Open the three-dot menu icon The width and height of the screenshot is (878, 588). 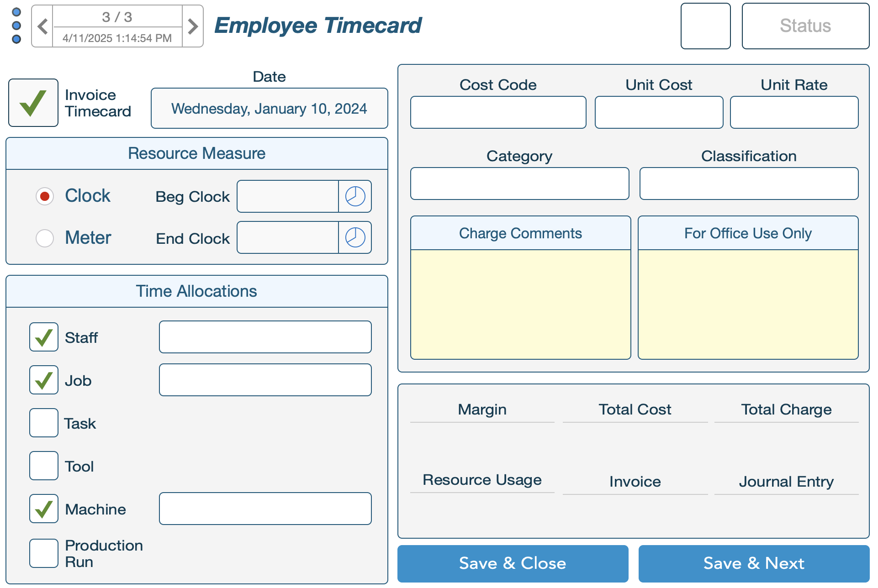16,26
